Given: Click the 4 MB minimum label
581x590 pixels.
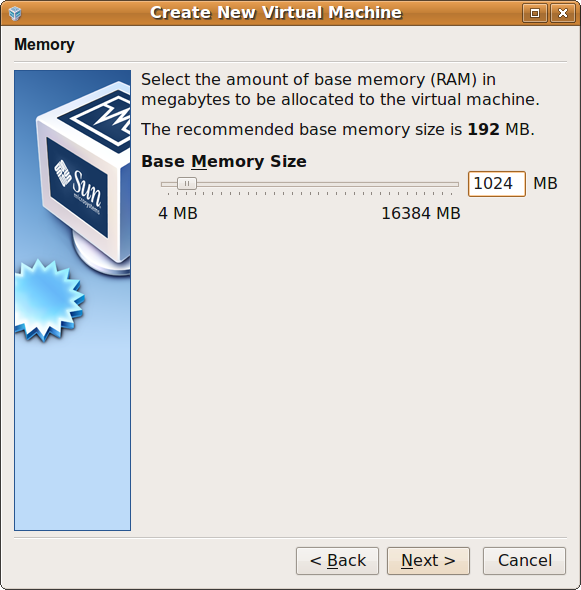Looking at the screenshot, I should [178, 213].
